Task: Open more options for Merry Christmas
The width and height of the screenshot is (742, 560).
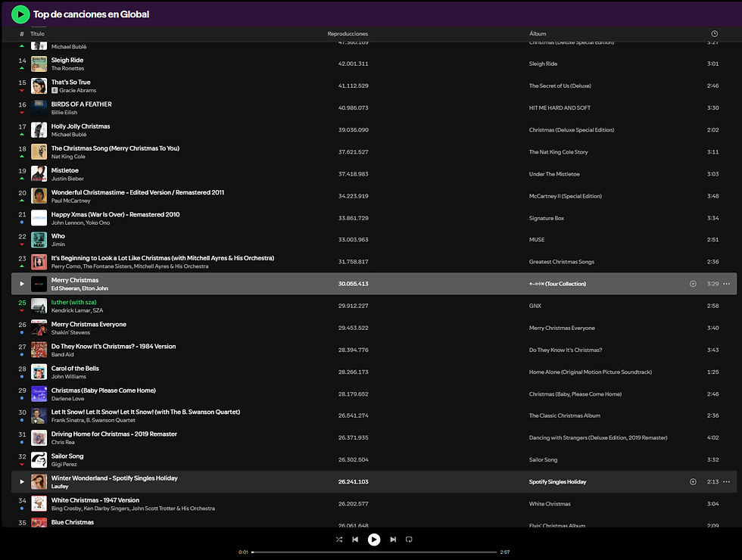Action: [x=726, y=284]
